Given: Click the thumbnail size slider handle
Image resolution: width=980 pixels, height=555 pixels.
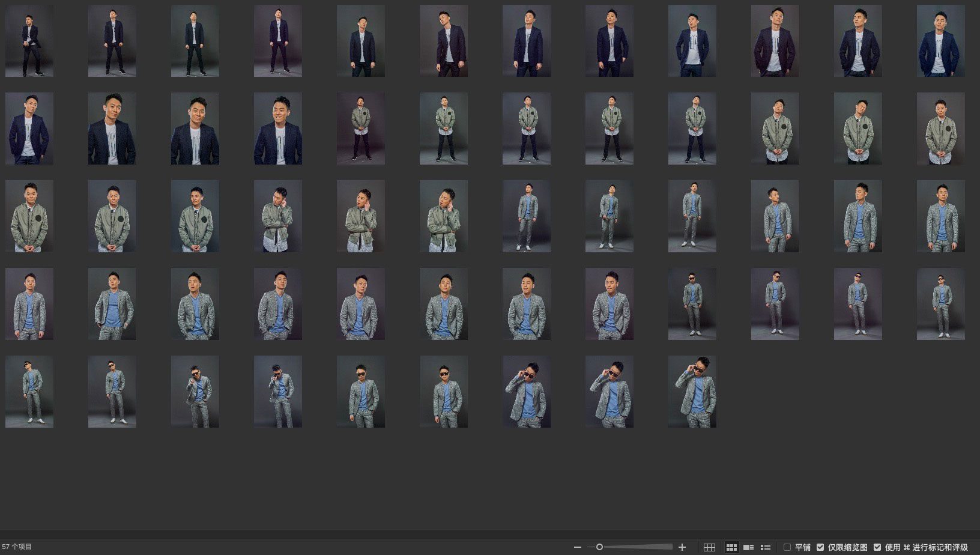Looking at the screenshot, I should click(x=599, y=547).
